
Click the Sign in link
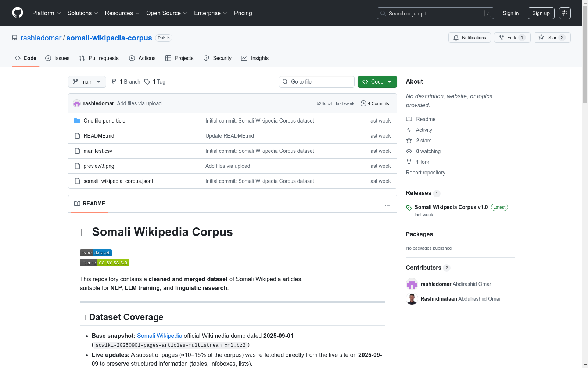pos(511,13)
